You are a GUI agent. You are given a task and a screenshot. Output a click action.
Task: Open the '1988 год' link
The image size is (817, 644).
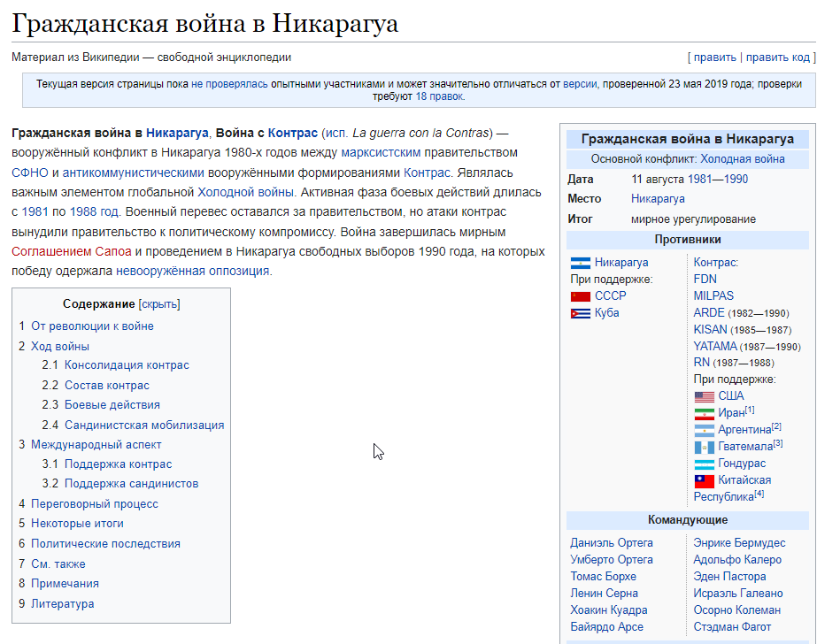(94, 212)
